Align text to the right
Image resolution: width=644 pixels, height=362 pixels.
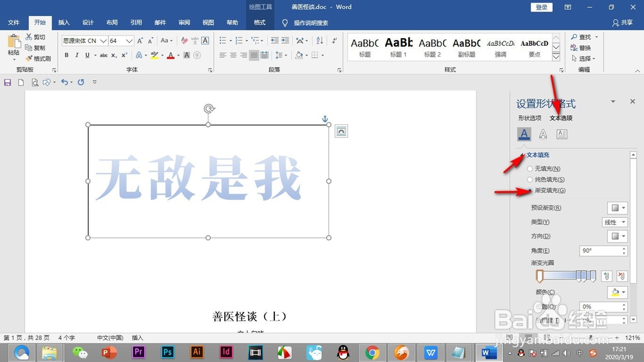[x=243, y=55]
